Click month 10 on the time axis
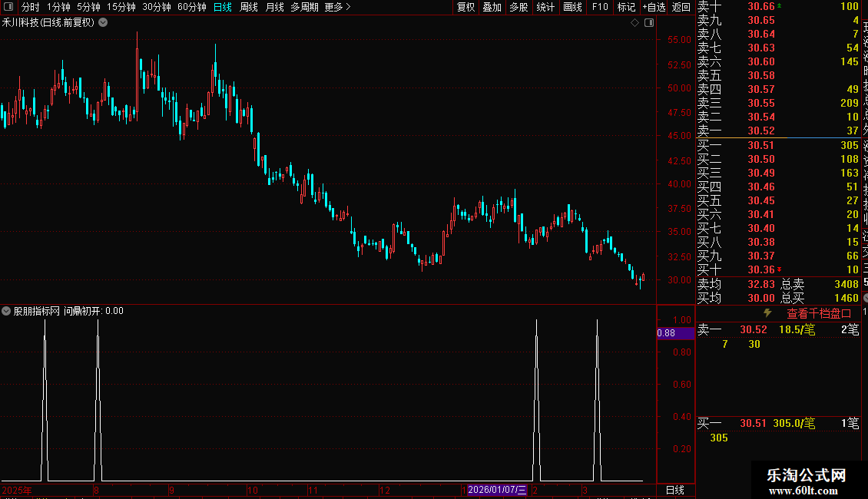This screenshot has height=499, width=868. (253, 490)
